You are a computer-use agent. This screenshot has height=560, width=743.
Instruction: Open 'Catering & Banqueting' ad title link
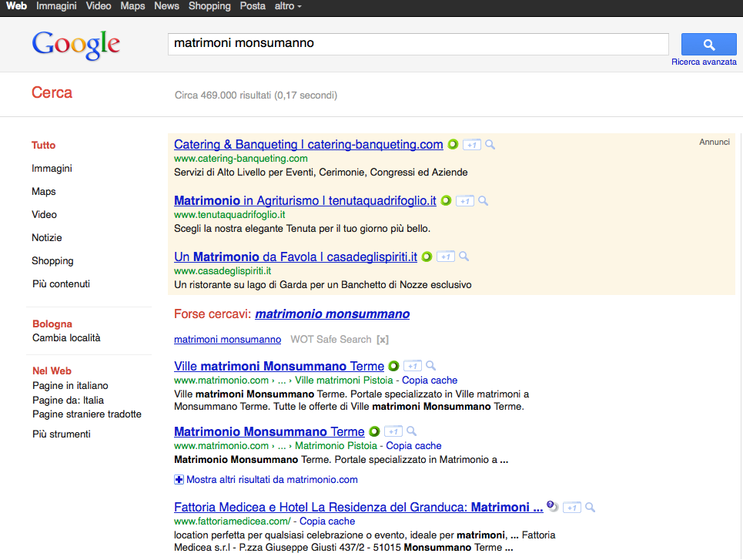click(x=309, y=145)
